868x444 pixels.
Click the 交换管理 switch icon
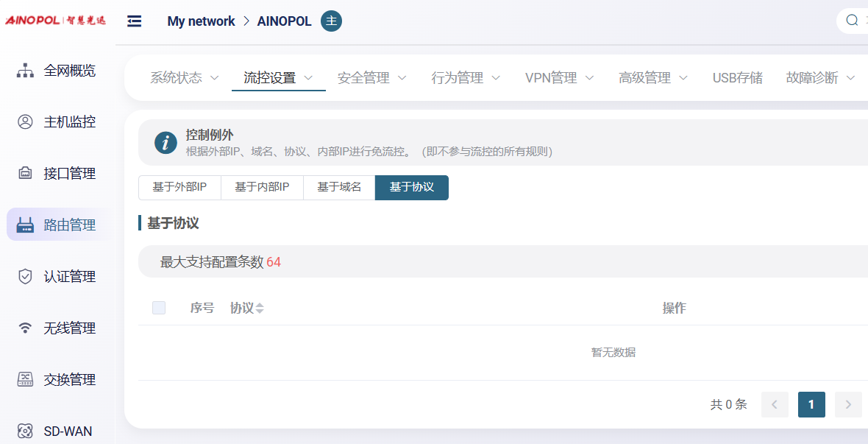tap(25, 380)
